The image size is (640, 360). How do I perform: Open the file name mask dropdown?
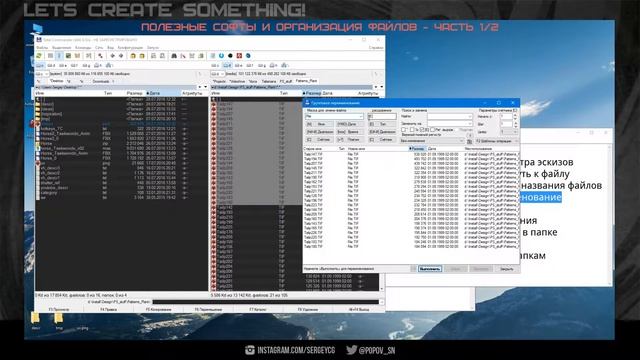[360, 117]
